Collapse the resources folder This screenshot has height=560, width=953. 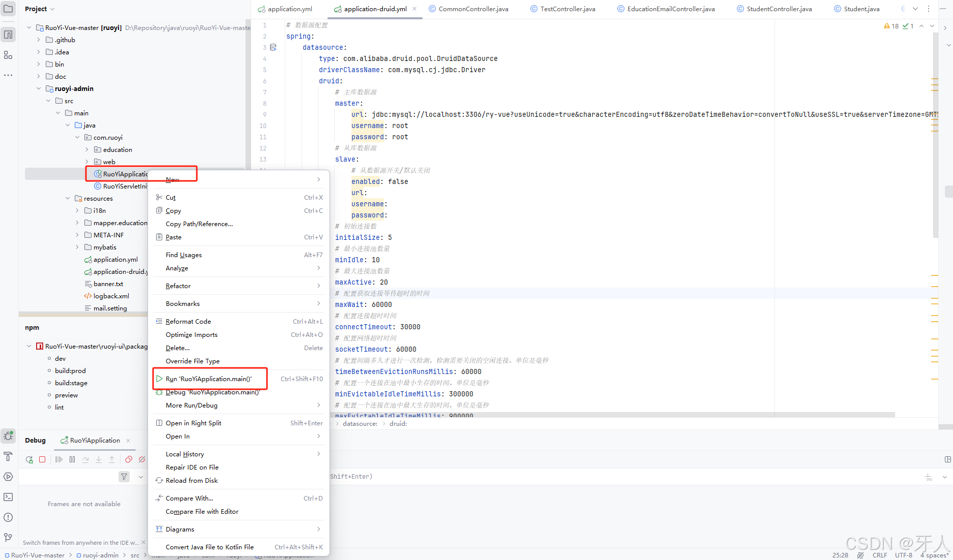pyautogui.click(x=68, y=198)
